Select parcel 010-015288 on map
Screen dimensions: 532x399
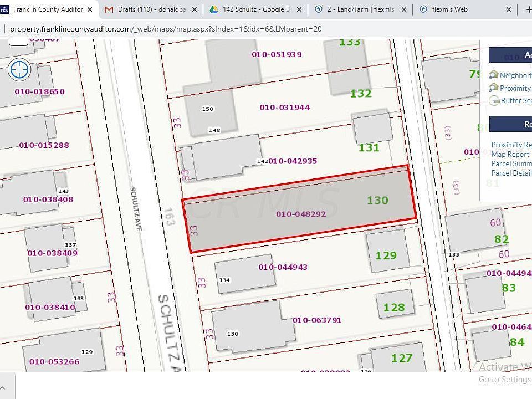pyautogui.click(x=44, y=145)
